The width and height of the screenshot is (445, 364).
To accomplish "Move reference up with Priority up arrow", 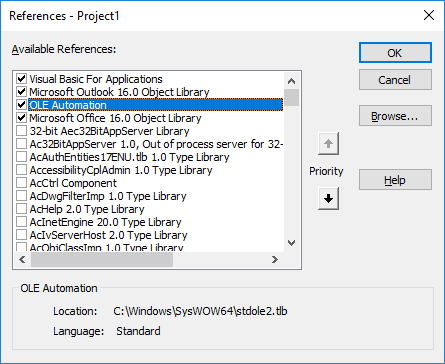I will (328, 144).
